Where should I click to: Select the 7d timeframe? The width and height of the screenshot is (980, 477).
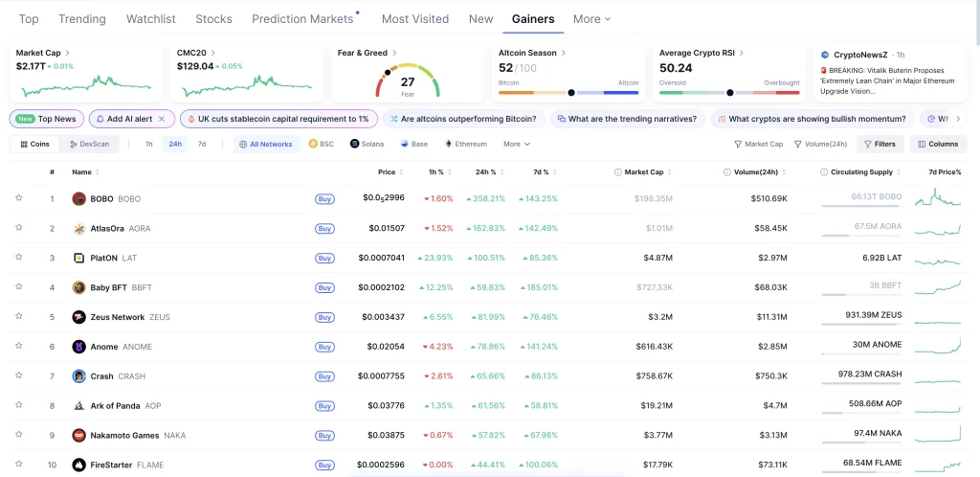point(202,144)
